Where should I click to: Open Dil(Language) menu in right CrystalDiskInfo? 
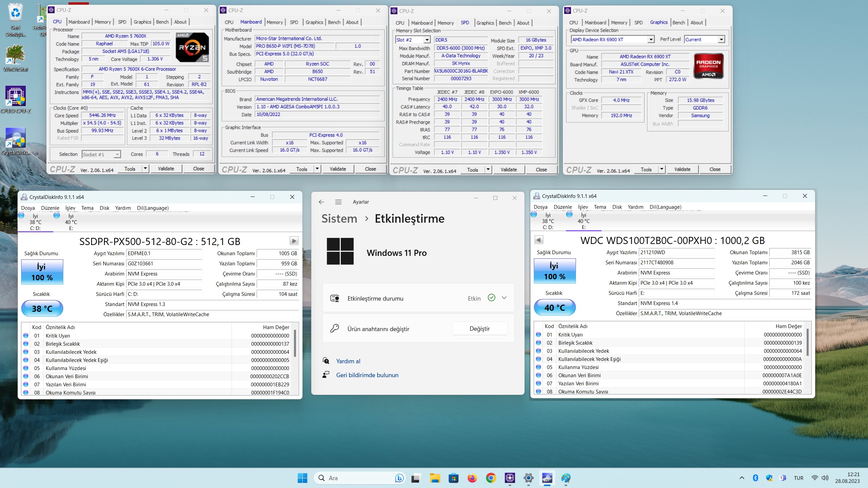pos(665,207)
